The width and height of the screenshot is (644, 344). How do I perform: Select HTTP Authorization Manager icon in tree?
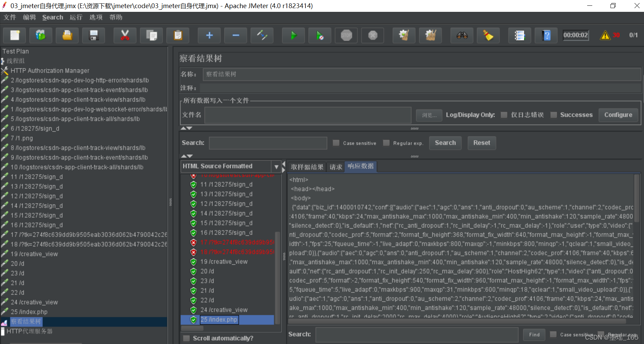pos(5,71)
